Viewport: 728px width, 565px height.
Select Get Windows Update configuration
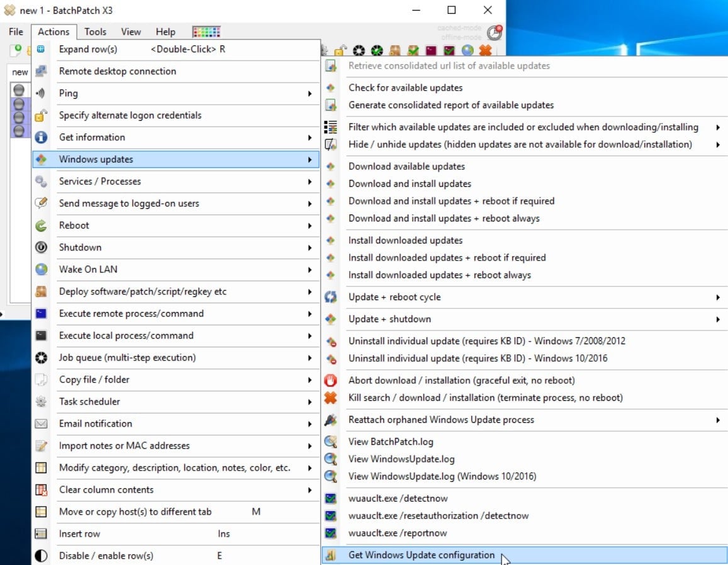pos(525,556)
